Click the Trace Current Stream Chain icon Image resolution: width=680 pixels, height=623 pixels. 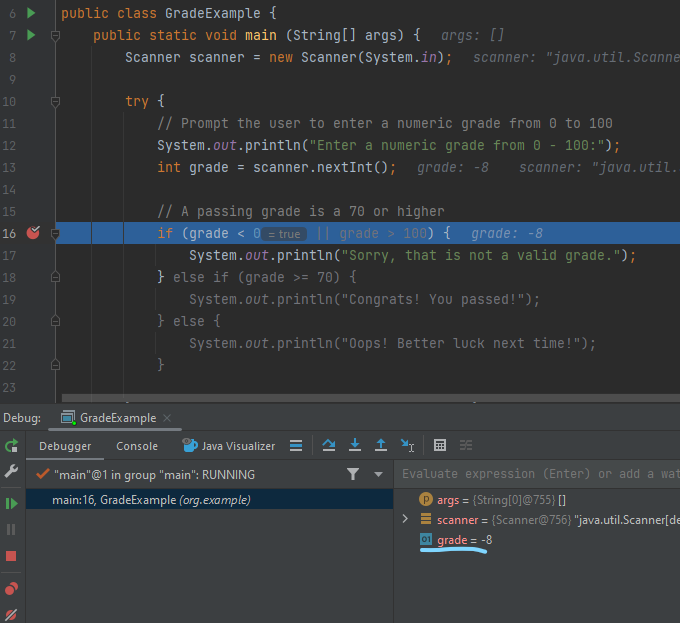pyautogui.click(x=466, y=445)
